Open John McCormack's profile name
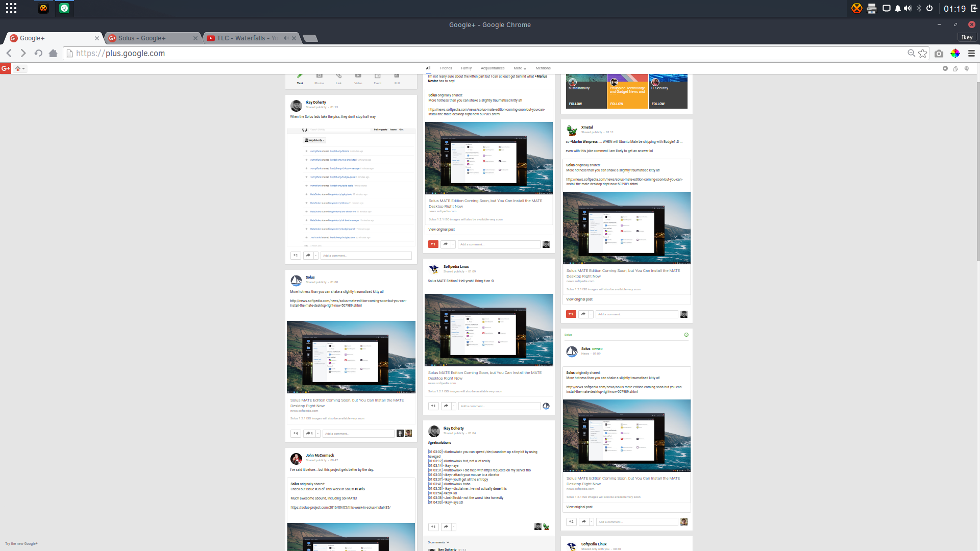The width and height of the screenshot is (980, 551). 320,456
